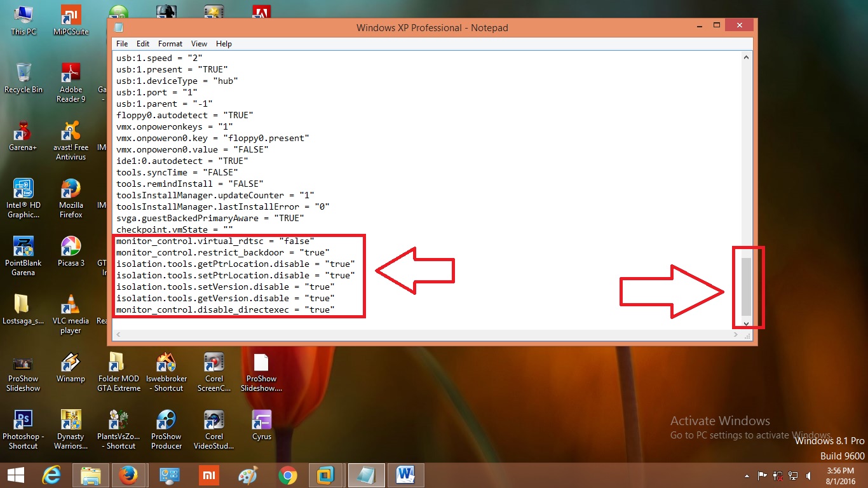The image size is (868, 488).
Task: Open the Edit menu in Notepad
Action: pyautogui.click(x=143, y=43)
